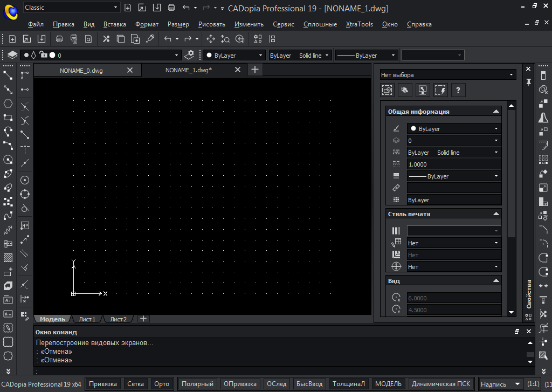Toggle Орто mode
This screenshot has width=552, height=392.
pyautogui.click(x=162, y=384)
